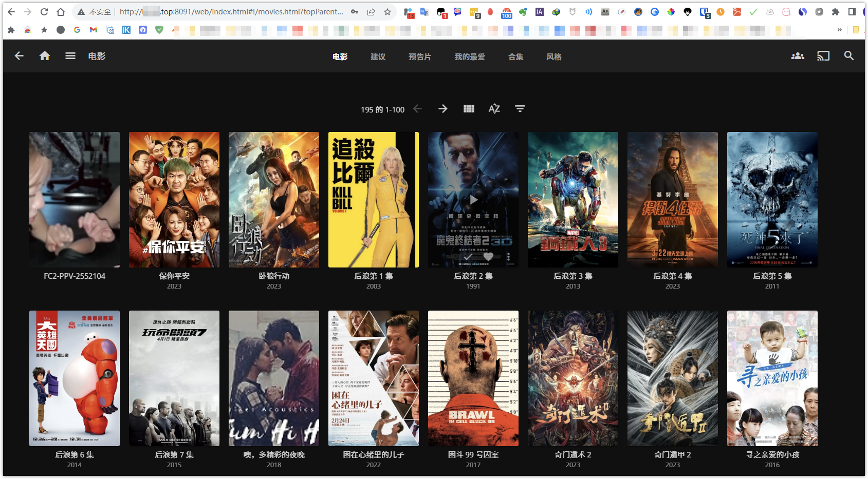The height and width of the screenshot is (479, 868).
Task: Open the Iron Man 3 poster
Action: pos(573,200)
